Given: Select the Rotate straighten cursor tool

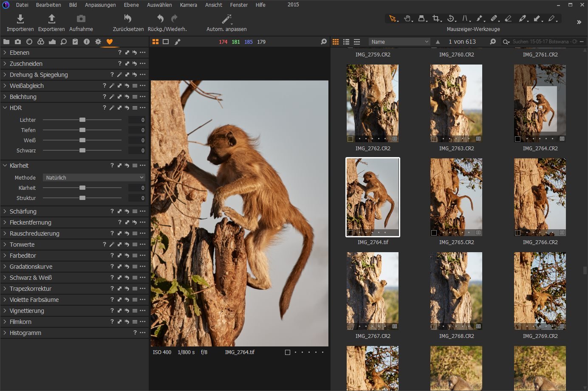Looking at the screenshot, I should [451, 19].
